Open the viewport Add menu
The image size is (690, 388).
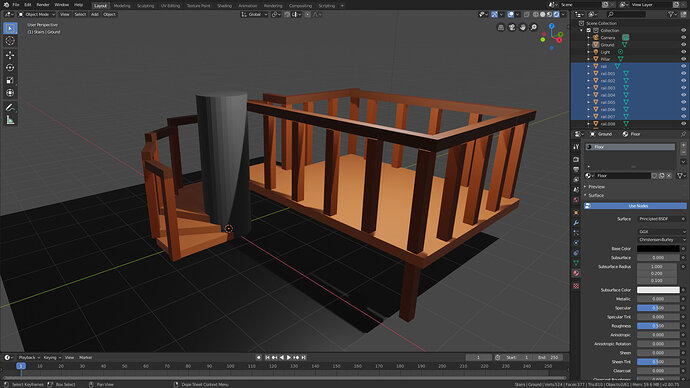pos(95,15)
